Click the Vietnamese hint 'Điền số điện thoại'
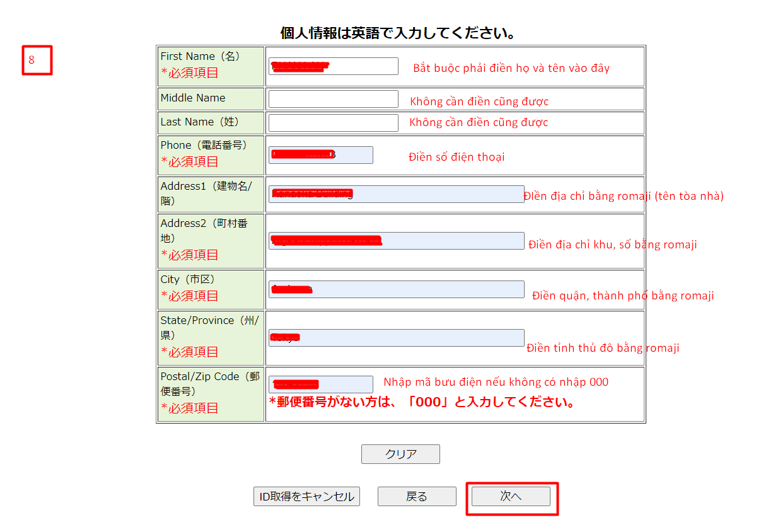768x532 pixels. tap(457, 157)
